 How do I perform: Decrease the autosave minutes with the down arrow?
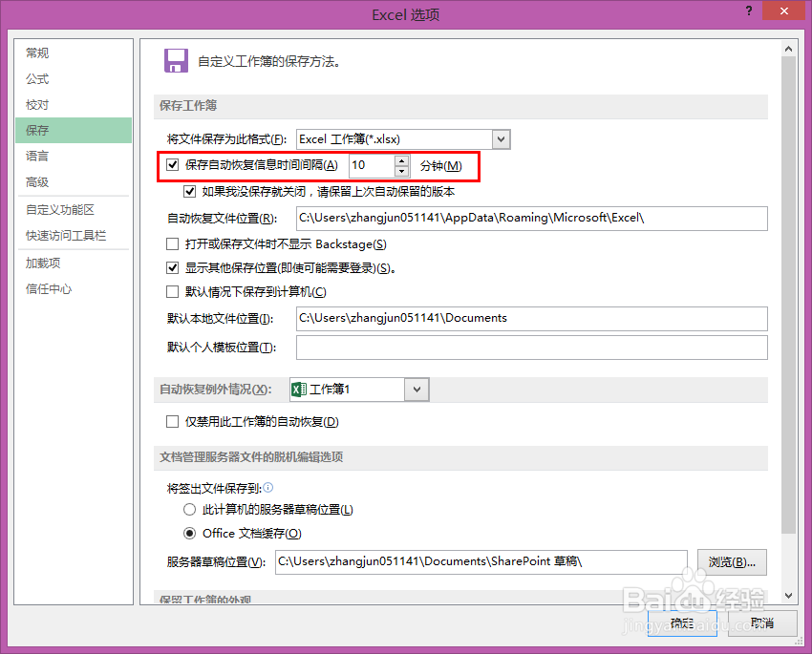402,171
